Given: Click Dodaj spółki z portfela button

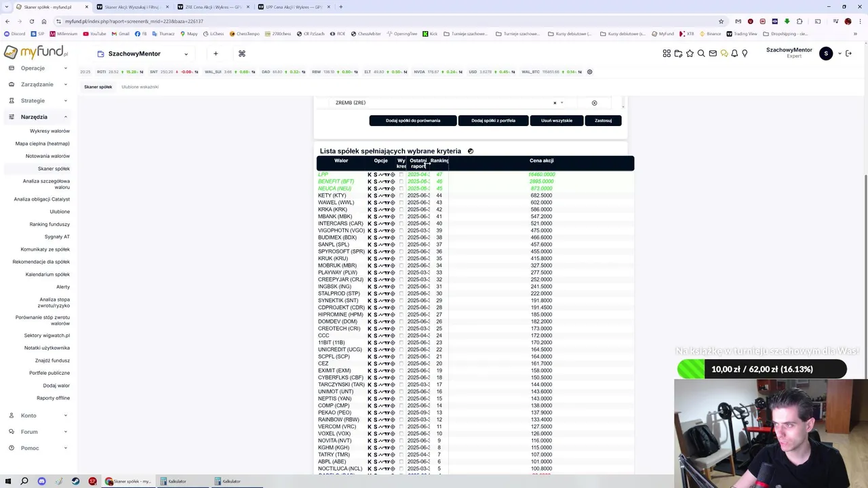Looking at the screenshot, I should pos(493,121).
